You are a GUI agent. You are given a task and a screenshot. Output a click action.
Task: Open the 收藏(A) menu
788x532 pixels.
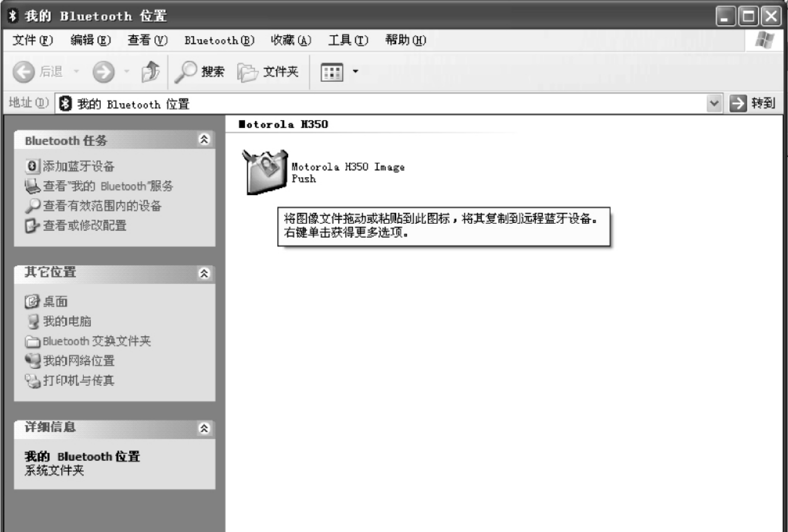tap(291, 40)
